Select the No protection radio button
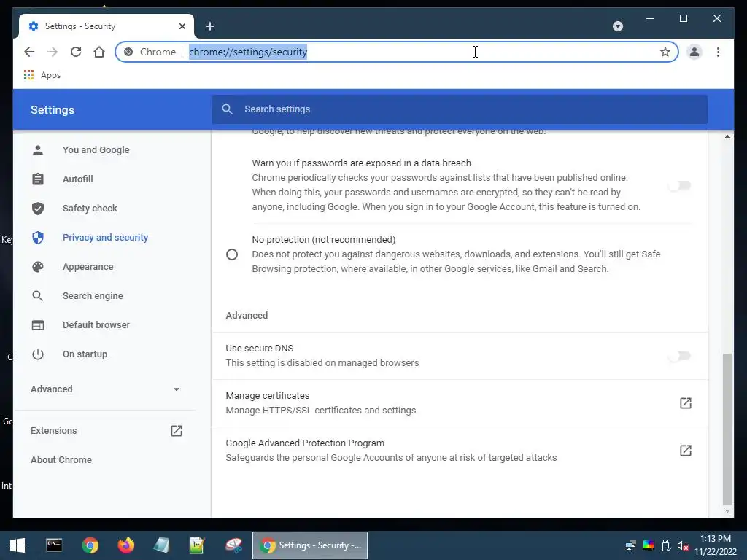The image size is (747, 560). coord(232,254)
